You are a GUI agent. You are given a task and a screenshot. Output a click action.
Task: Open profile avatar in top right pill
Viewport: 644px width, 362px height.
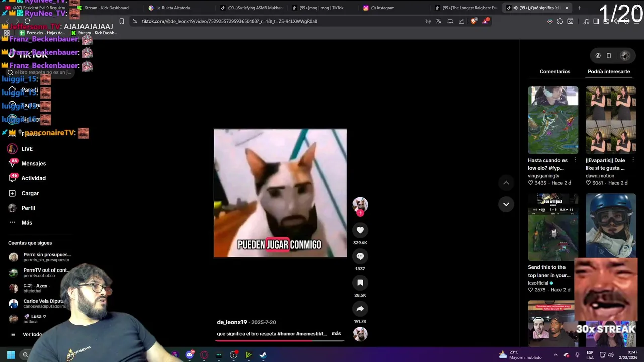click(625, 56)
